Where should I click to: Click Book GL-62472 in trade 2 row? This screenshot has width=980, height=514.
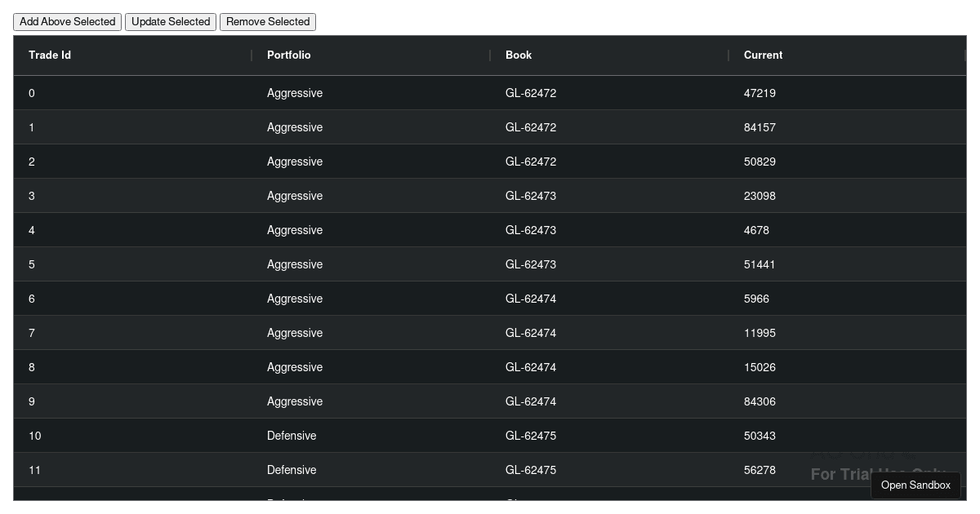[531, 162]
